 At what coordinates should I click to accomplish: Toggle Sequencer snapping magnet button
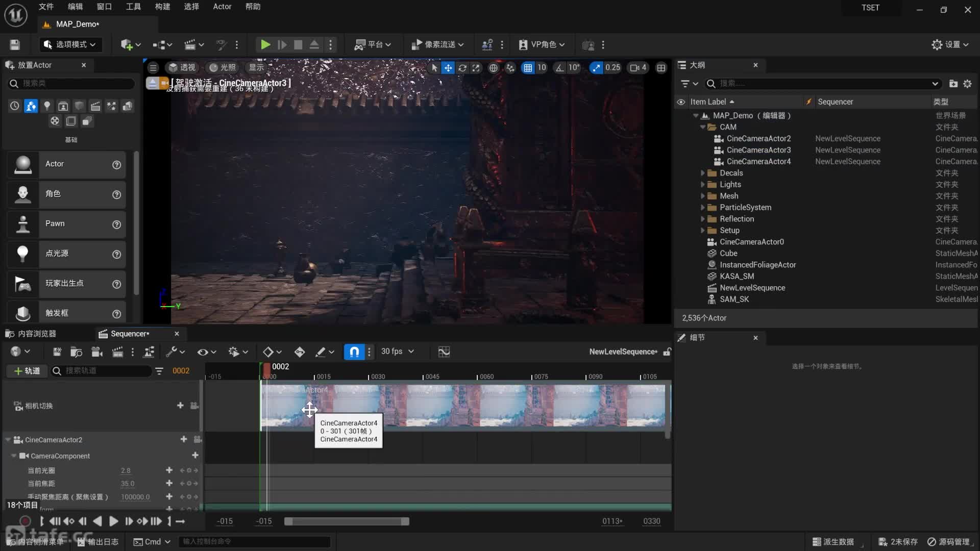pos(354,352)
